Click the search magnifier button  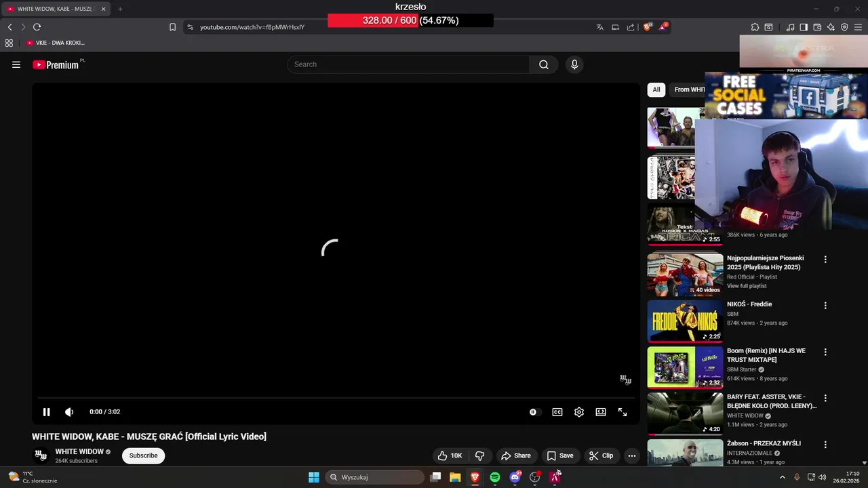tap(544, 64)
